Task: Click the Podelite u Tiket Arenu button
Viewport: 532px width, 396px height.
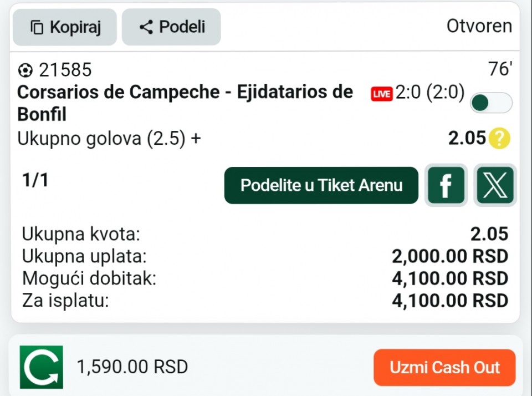Action: pyautogui.click(x=321, y=185)
